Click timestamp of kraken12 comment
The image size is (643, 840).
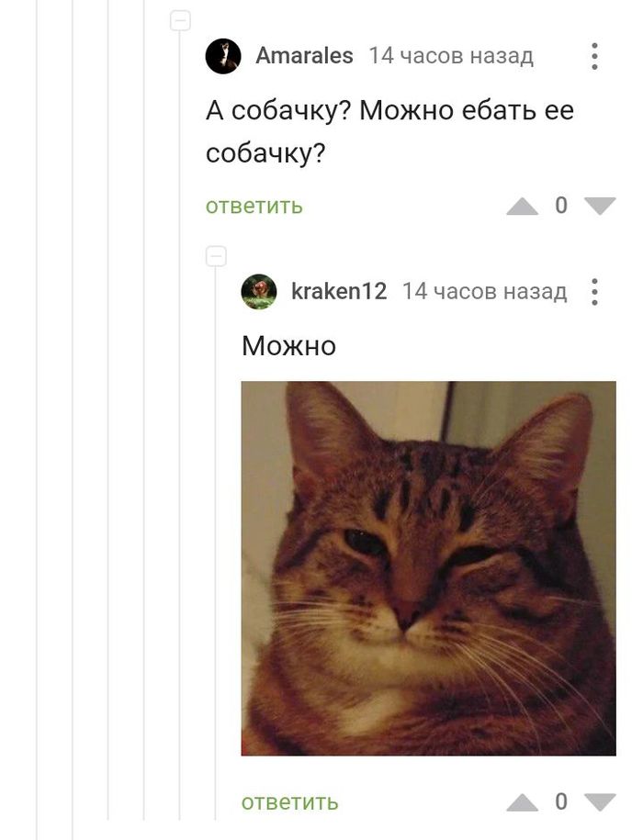[484, 291]
